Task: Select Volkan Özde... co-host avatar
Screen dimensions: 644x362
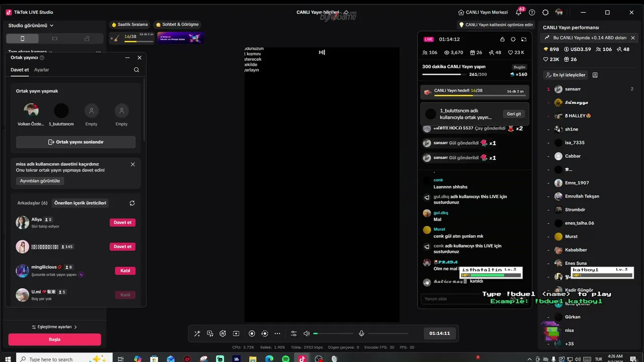Action: [x=31, y=111]
